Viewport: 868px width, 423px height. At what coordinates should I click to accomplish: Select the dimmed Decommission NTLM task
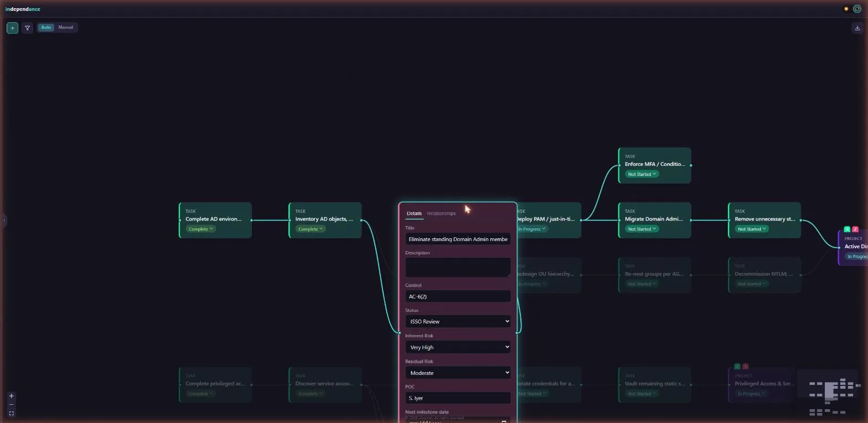pos(764,275)
